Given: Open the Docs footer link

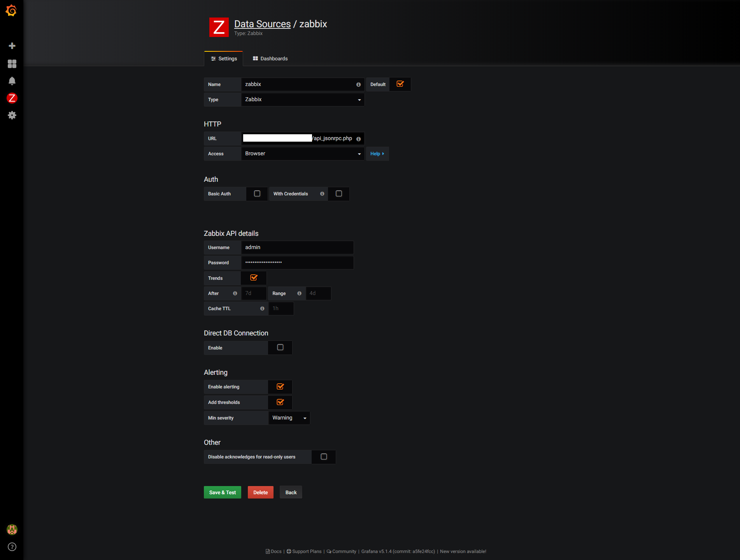Looking at the screenshot, I should coord(274,551).
